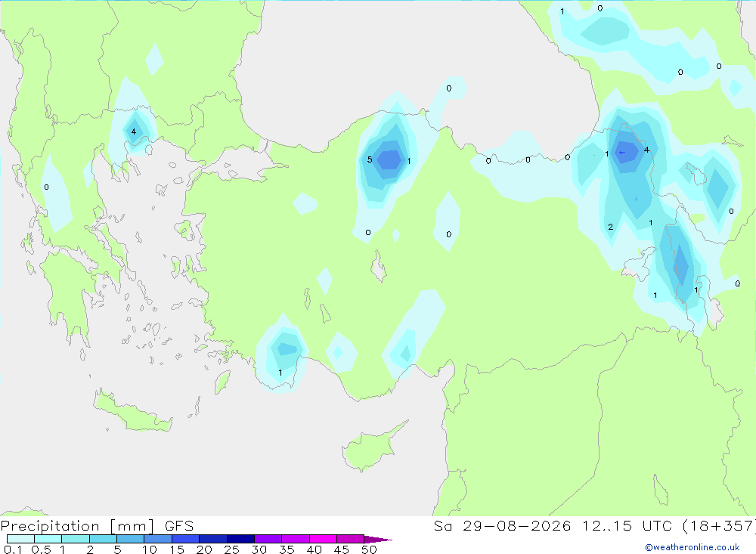Screen dimensions: 756x554
Task: Select the 25–30 mm navy legend swatch
Action: coord(240,539)
